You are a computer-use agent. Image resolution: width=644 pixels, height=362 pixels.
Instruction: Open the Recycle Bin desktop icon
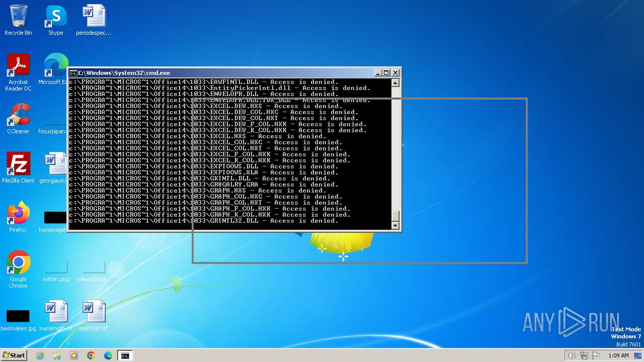(x=18, y=20)
